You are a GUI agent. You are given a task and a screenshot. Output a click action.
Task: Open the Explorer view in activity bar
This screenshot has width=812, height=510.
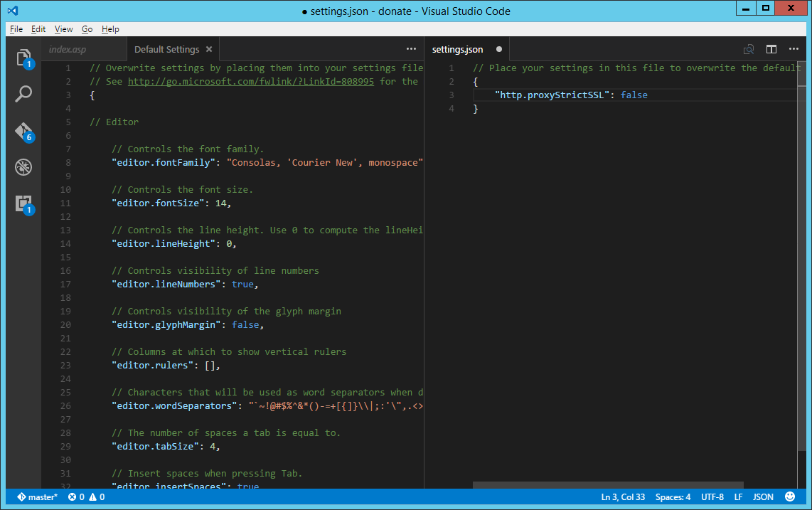(x=24, y=58)
